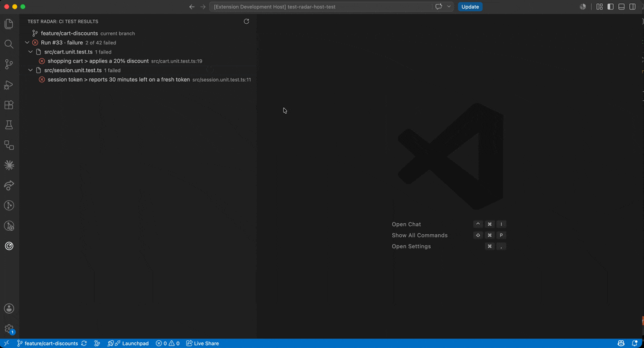Go forward using the right arrow

(203, 6)
